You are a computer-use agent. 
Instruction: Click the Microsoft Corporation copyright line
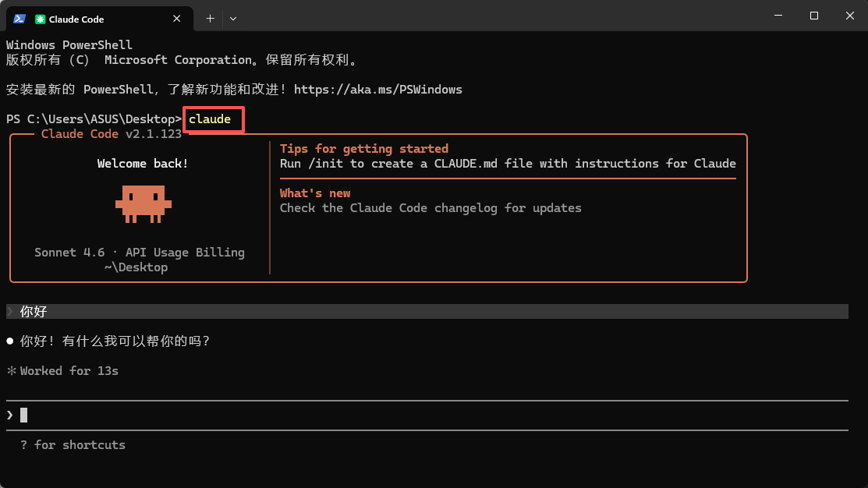[182, 60]
